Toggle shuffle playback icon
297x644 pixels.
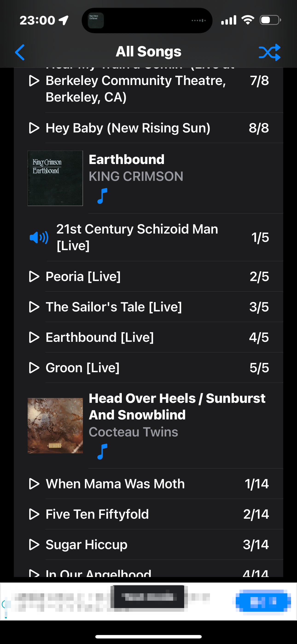270,52
